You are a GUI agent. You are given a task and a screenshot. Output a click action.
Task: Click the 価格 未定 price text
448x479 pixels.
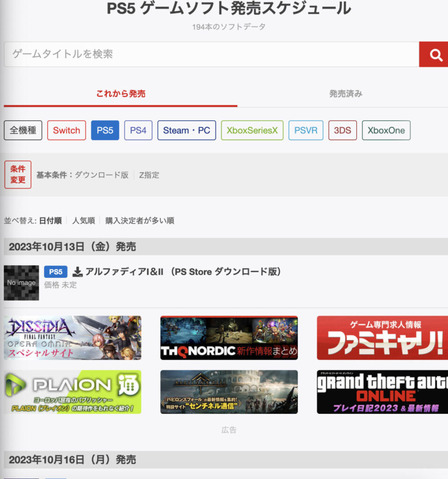coord(60,285)
